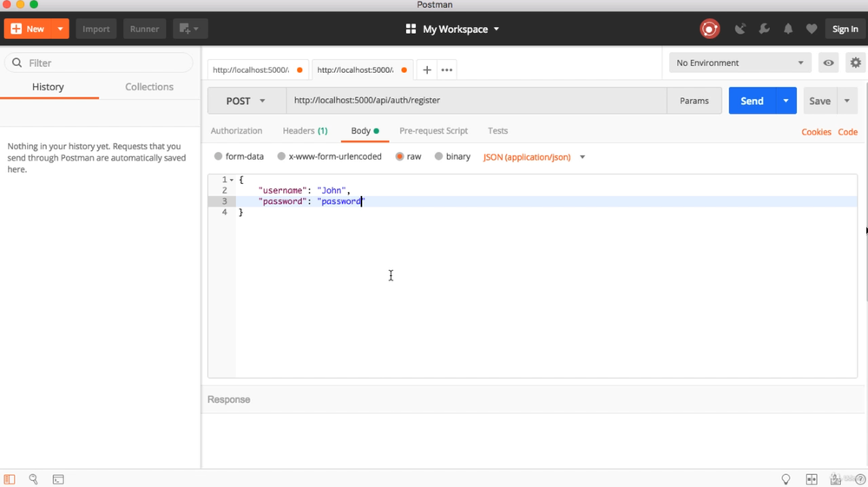
Task: Expand the No Environment dropdown
Action: tap(740, 63)
